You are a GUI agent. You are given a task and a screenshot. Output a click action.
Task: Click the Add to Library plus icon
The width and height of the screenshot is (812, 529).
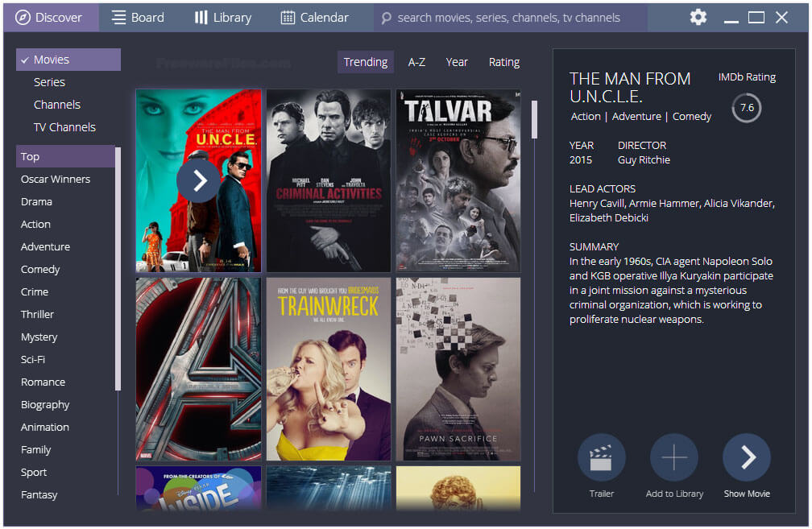point(674,457)
